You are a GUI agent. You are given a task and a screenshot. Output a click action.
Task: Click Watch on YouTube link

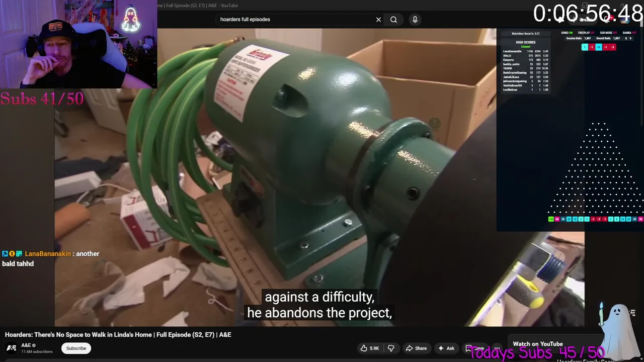coord(538,344)
